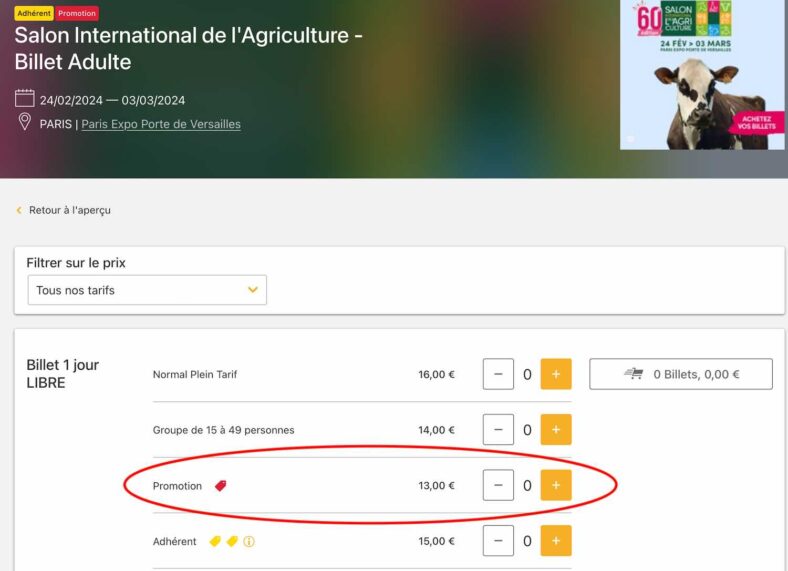The image size is (788, 571).
Task: Click the yellow Adhérent badge in header
Action: pos(34,14)
